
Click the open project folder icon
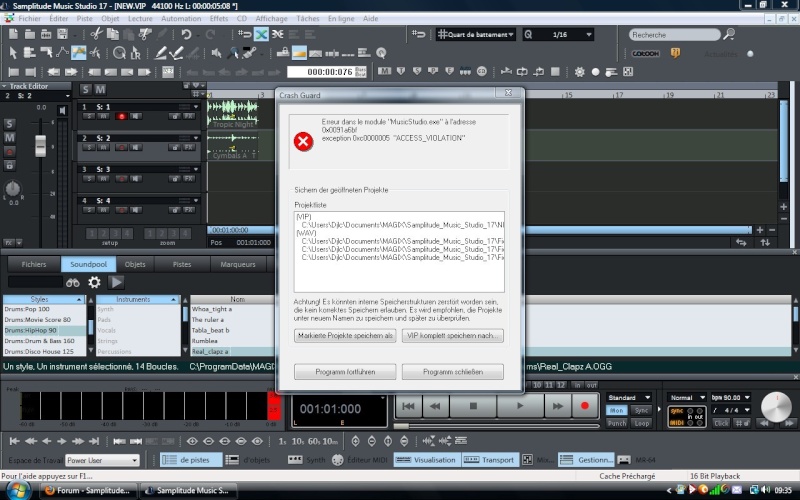(x=30, y=34)
